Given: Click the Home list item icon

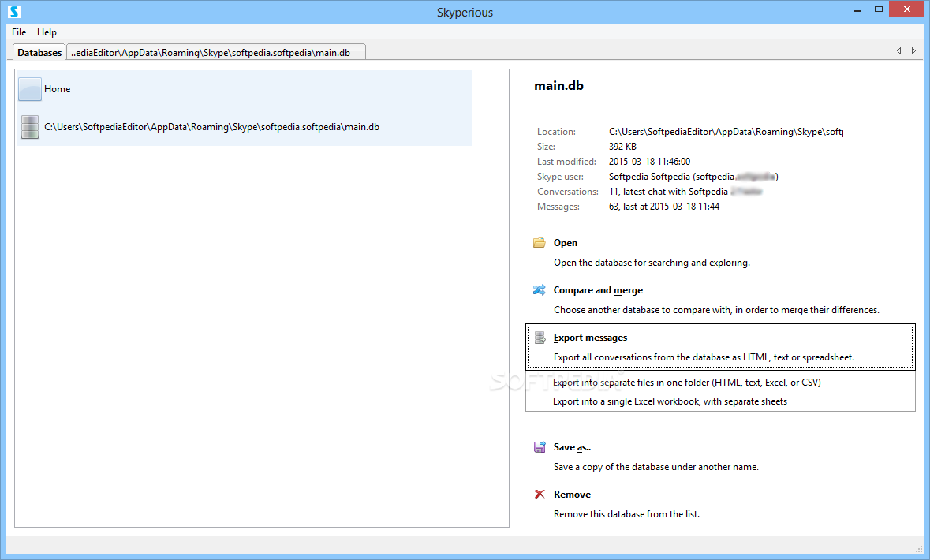Looking at the screenshot, I should point(30,89).
